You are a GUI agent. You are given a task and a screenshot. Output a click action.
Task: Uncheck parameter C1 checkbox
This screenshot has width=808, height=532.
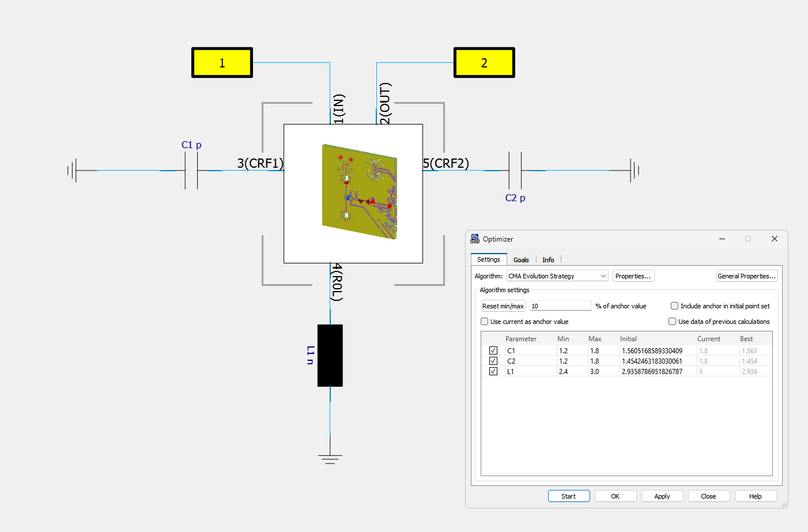click(x=493, y=350)
